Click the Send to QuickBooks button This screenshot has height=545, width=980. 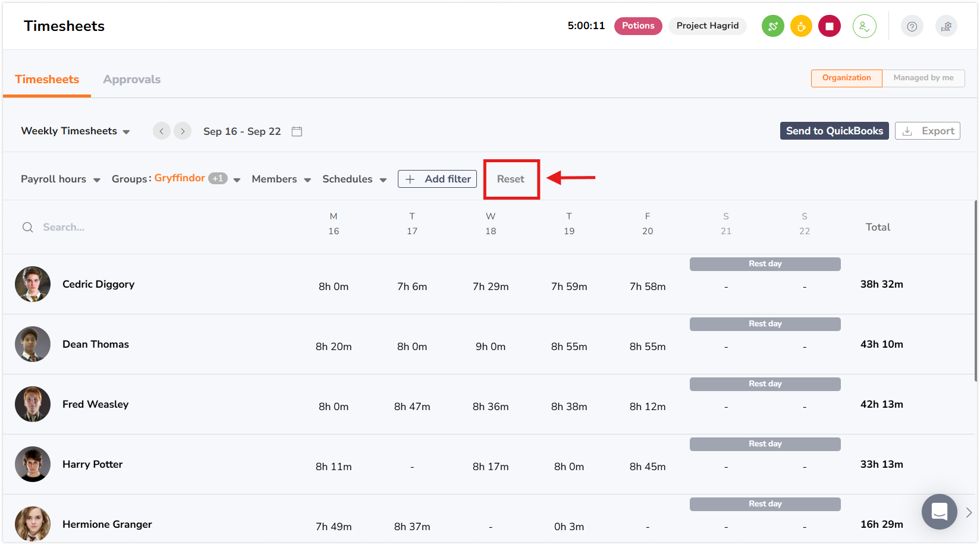pyautogui.click(x=834, y=131)
